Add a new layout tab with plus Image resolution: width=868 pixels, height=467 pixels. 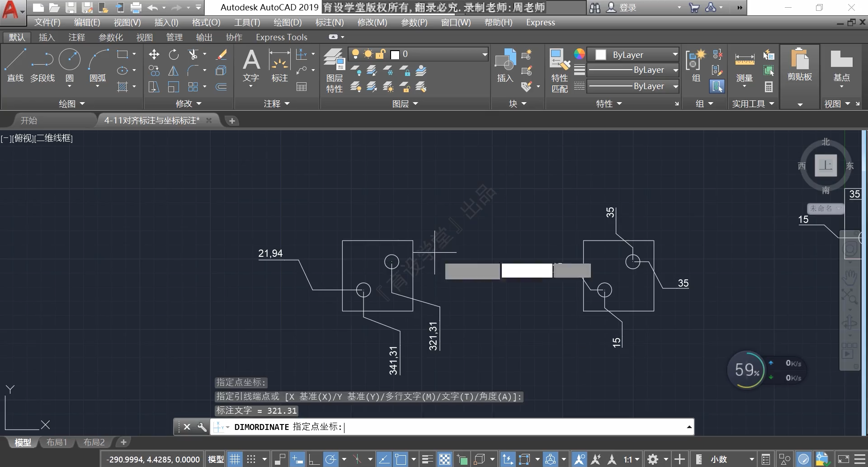[123, 442]
